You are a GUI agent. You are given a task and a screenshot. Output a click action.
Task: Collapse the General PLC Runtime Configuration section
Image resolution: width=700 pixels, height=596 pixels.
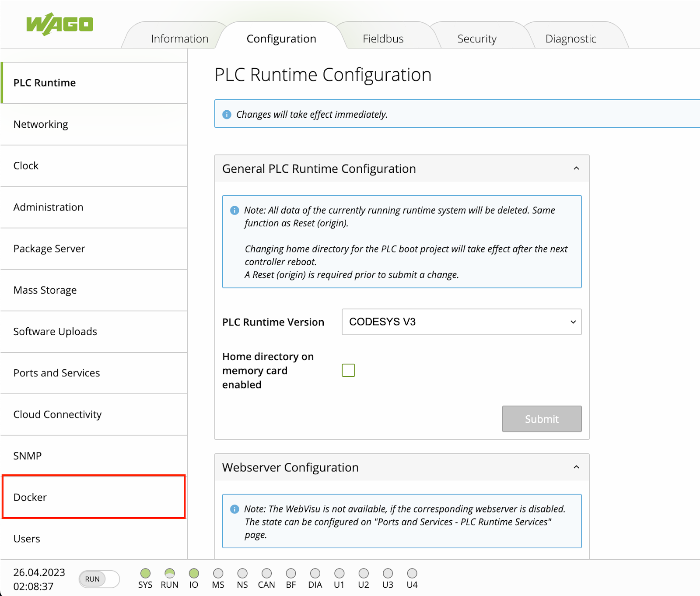tap(576, 168)
